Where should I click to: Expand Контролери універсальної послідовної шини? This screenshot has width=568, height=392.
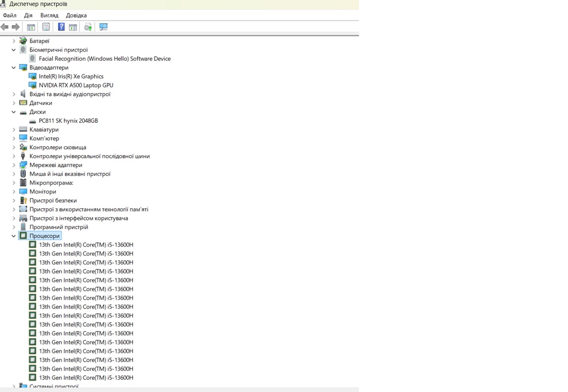click(x=14, y=156)
